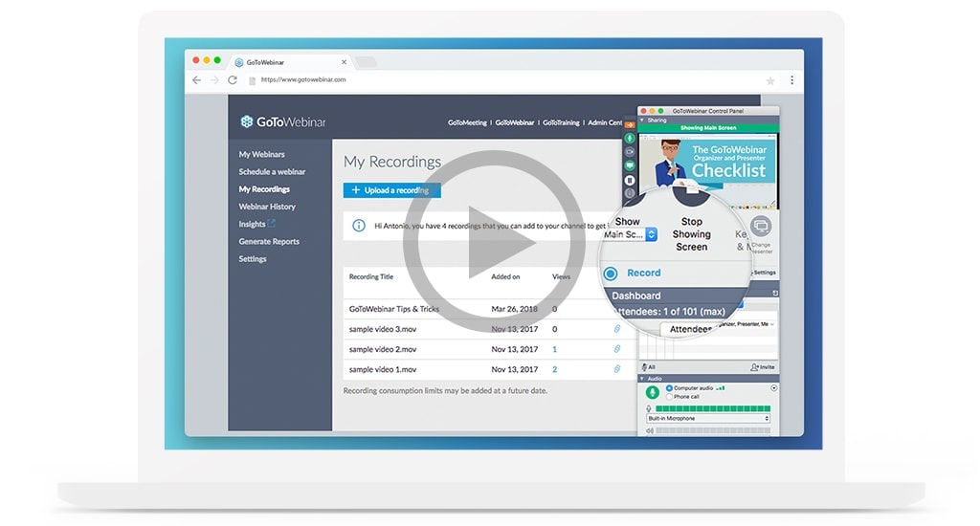Copy link icon for sample video 2.mov

point(617,348)
